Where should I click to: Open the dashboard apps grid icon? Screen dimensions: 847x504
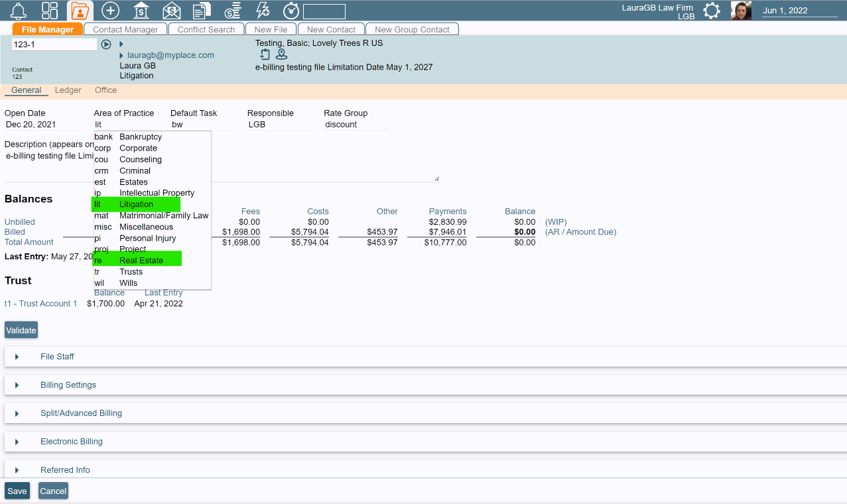tap(49, 11)
